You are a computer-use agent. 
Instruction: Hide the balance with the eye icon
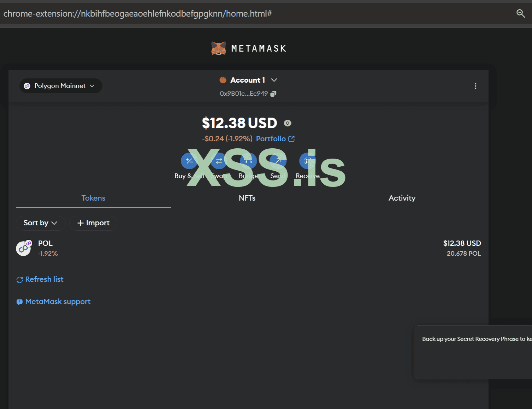pyautogui.click(x=288, y=123)
